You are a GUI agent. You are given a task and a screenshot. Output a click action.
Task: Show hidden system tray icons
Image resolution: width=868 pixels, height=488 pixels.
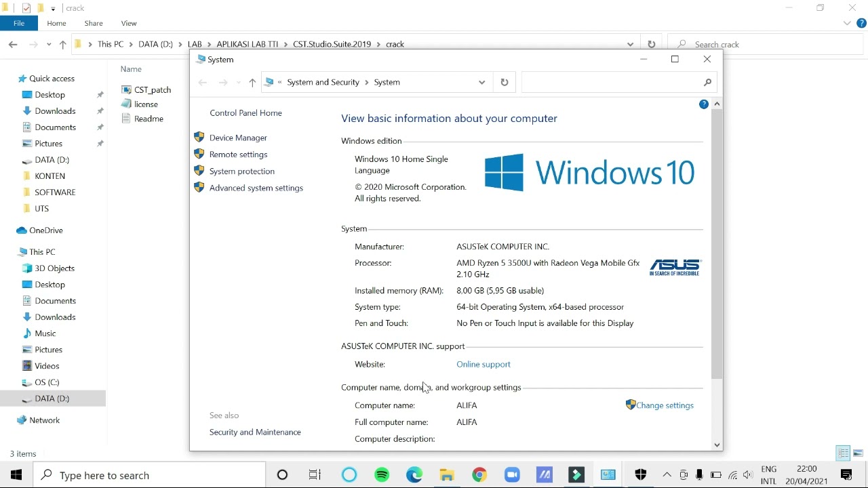point(667,475)
